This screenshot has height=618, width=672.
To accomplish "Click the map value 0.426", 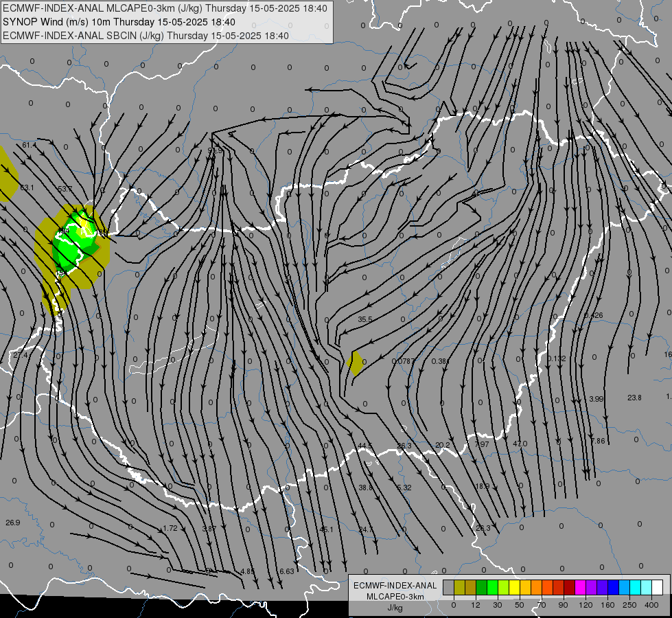I will click(x=594, y=315).
